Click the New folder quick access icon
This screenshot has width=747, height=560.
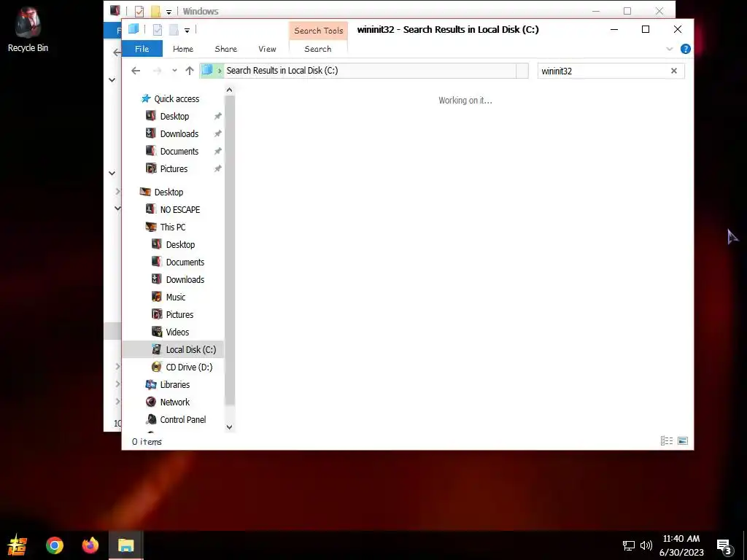(x=174, y=29)
